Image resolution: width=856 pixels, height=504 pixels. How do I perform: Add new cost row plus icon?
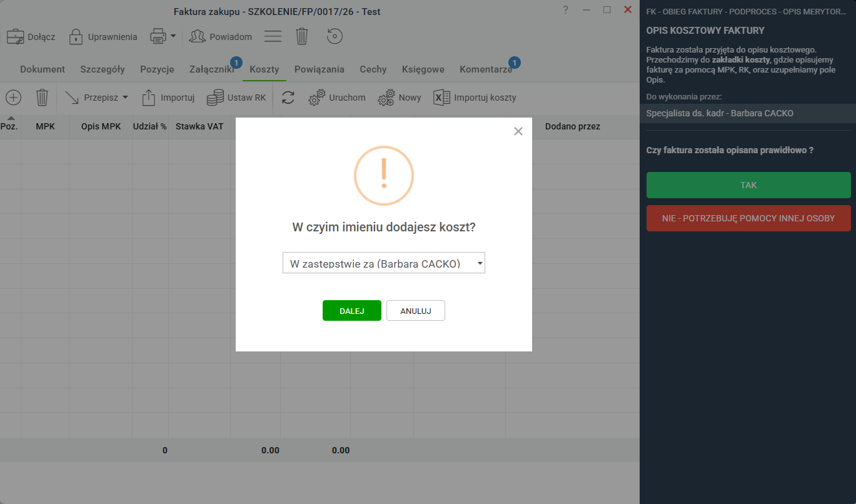coord(13,98)
